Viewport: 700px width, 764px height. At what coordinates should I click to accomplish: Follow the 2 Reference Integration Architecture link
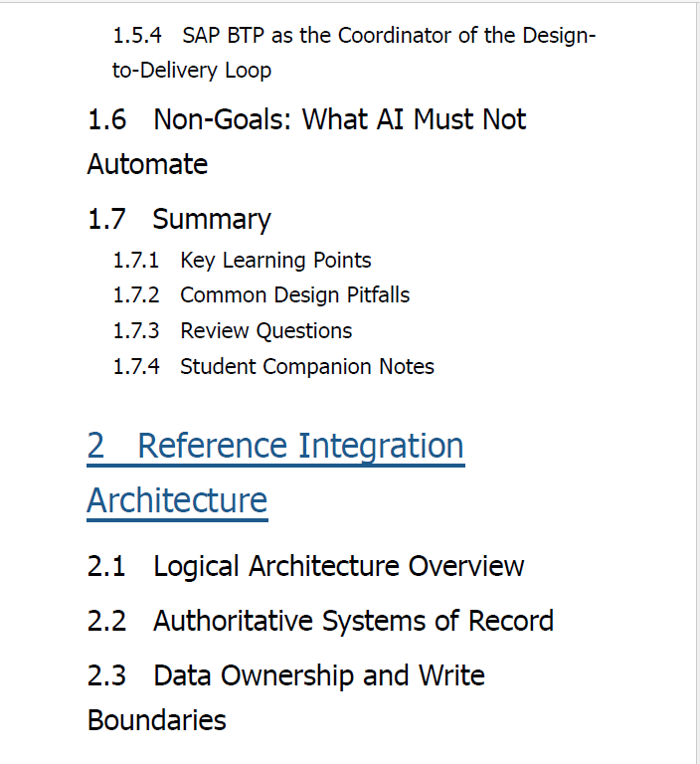pyautogui.click(x=275, y=473)
